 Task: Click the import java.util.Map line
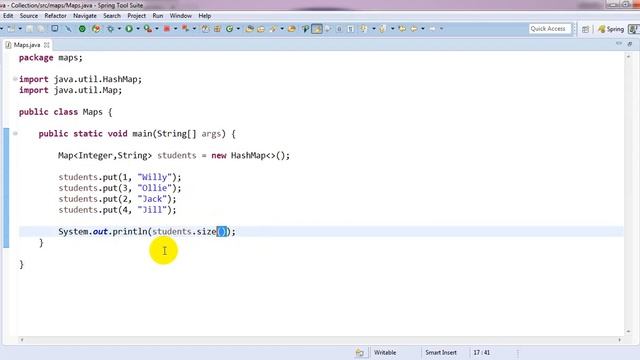(x=70, y=90)
